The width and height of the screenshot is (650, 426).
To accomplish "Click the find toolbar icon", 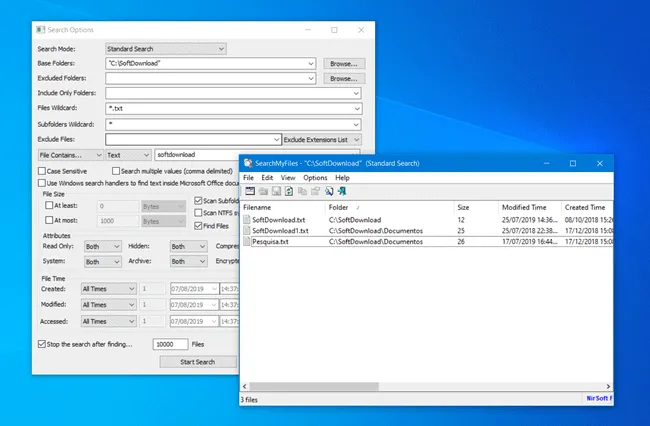I will pyautogui.click(x=329, y=191).
